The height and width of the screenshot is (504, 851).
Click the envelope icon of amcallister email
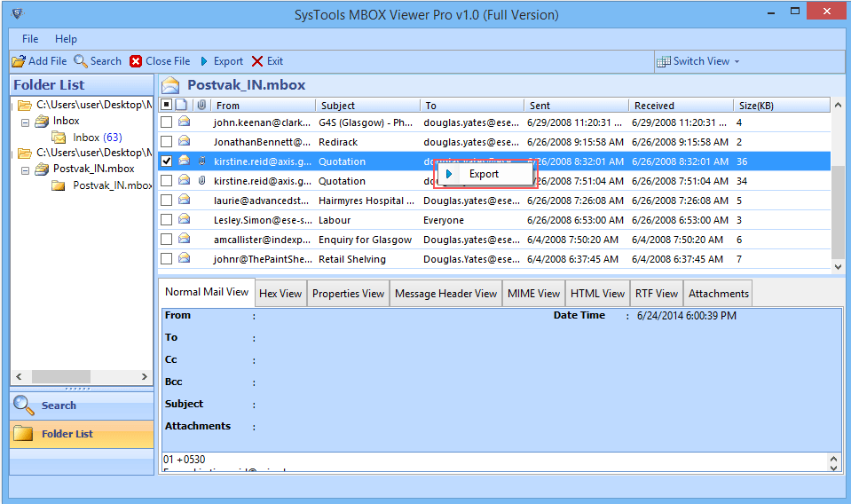tap(185, 239)
